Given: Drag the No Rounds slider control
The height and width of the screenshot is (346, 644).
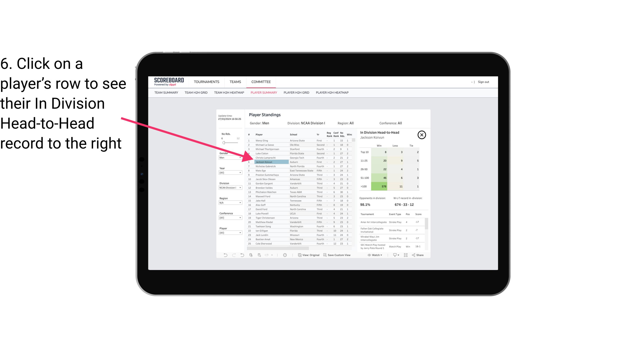Looking at the screenshot, I should pos(224,142).
